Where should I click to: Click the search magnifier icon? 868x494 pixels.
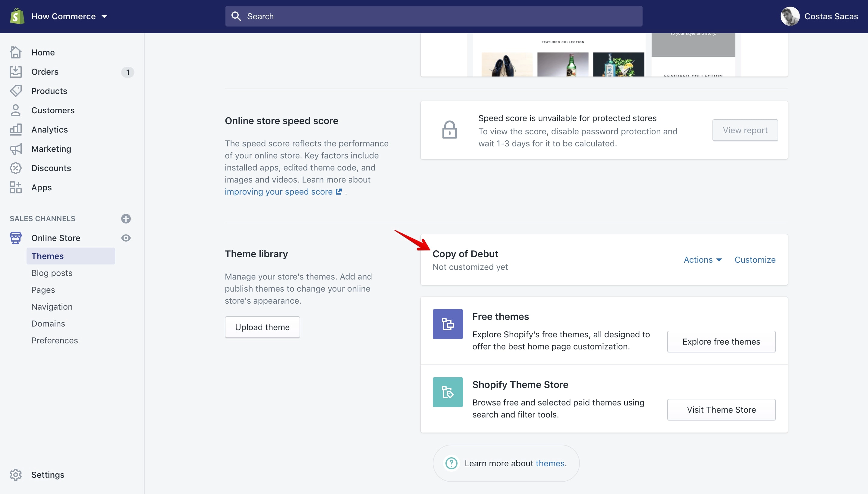click(x=236, y=16)
